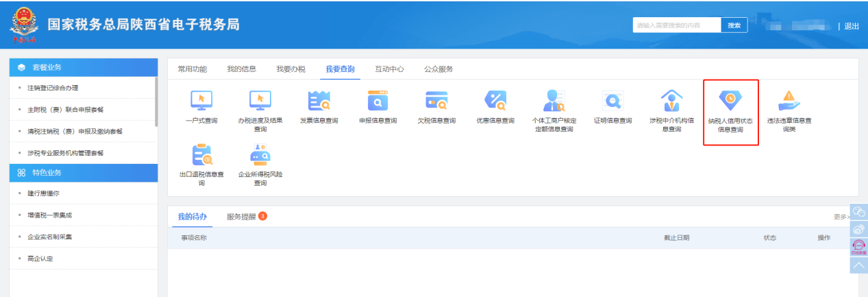Viewport: 868px width, 297px height.
Task: Open 发票信息查询 icon
Action: click(x=319, y=101)
